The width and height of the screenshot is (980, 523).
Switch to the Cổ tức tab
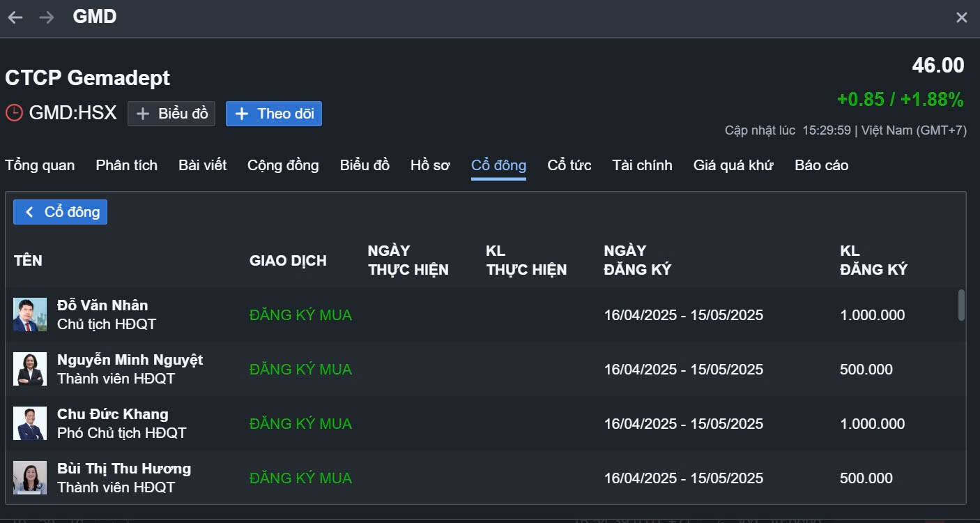(569, 165)
